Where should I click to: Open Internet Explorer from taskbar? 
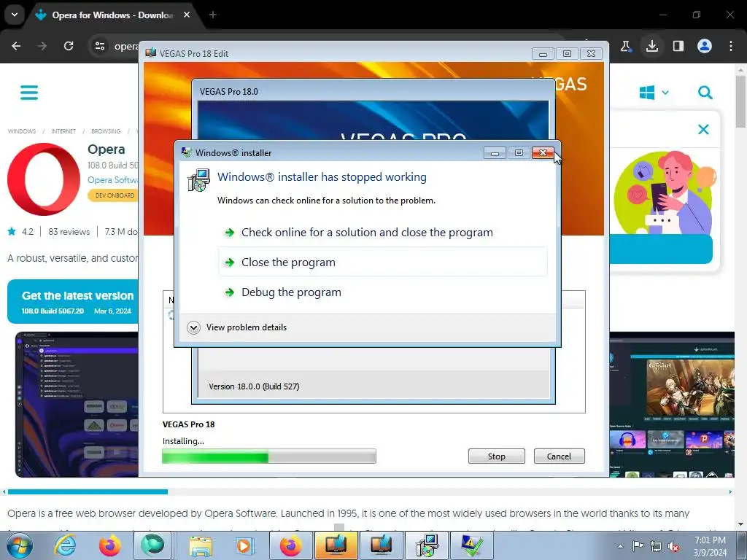click(x=65, y=545)
